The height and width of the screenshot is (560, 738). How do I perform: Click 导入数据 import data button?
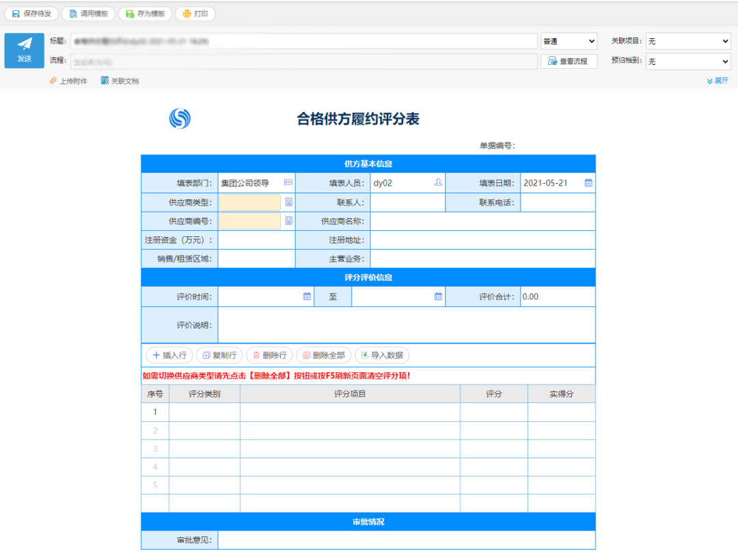coord(382,355)
